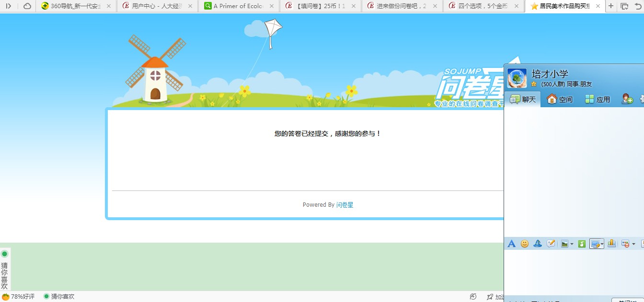
Task: Click the speed-up rocket icon in the status bar
Action: [490, 297]
